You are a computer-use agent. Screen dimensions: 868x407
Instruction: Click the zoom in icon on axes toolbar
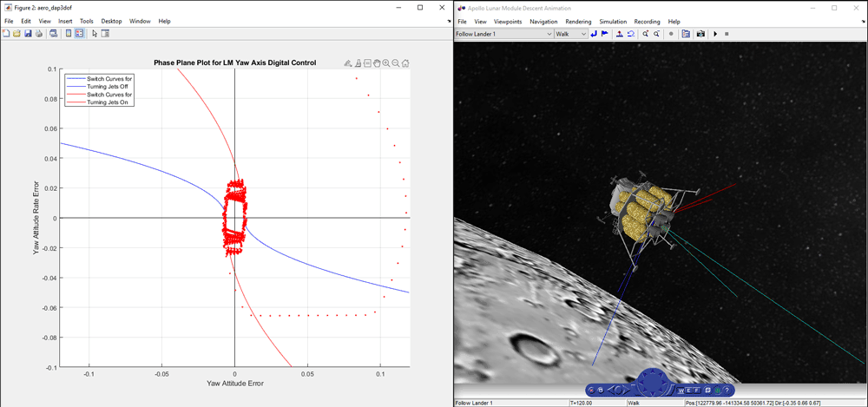(386, 63)
